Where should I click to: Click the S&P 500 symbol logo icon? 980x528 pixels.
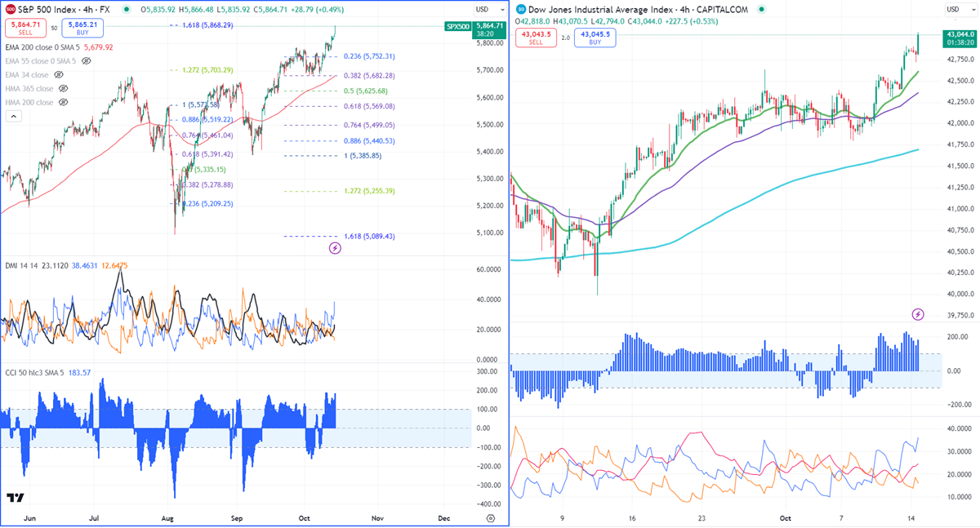click(x=10, y=9)
